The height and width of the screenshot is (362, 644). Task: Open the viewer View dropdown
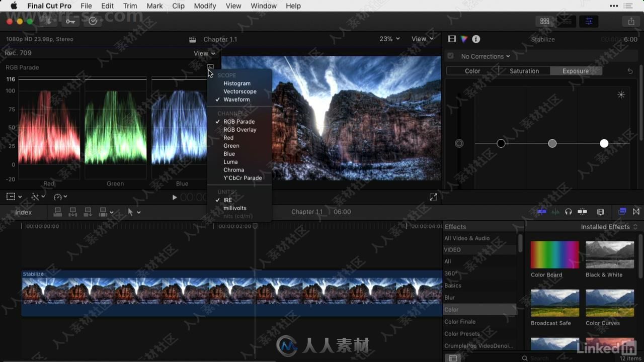pos(422,39)
